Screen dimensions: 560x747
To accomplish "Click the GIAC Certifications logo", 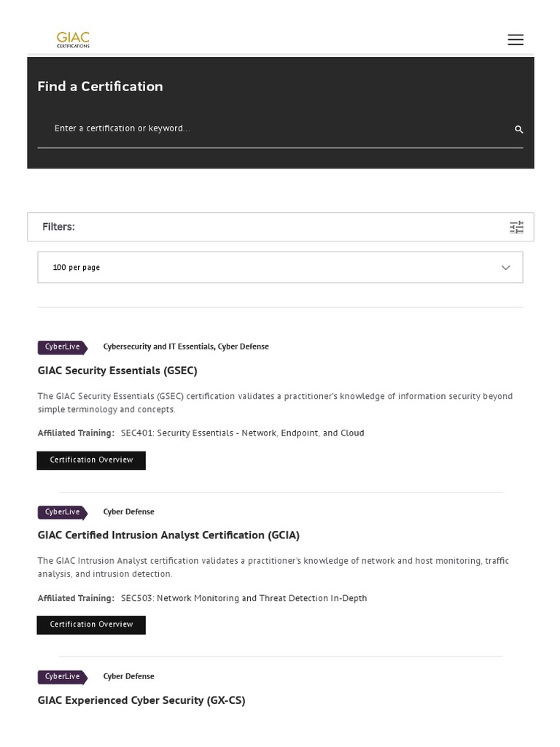I will pyautogui.click(x=73, y=39).
